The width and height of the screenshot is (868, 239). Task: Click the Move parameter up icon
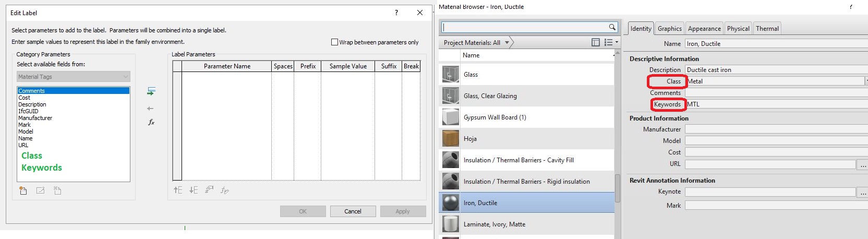[178, 190]
